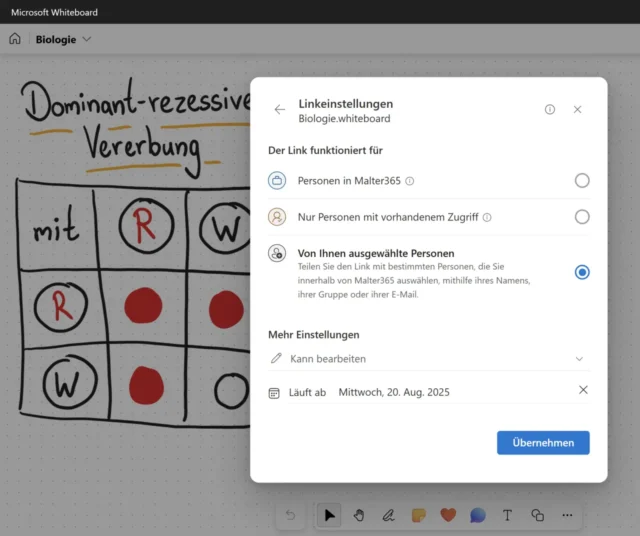Select 'Von Ihnen ausgewählte Personen' radio button
The image size is (640, 536).
coord(582,272)
